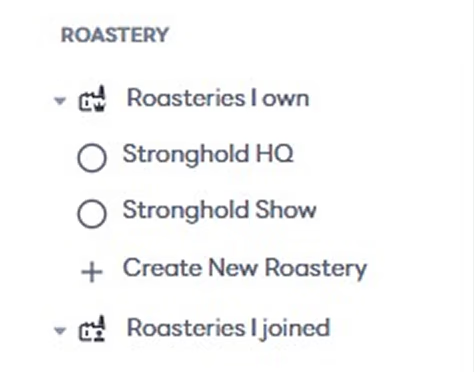Image resolution: width=474 pixels, height=372 pixels.
Task: Click the ROASTERY section heading
Action: [x=115, y=35]
